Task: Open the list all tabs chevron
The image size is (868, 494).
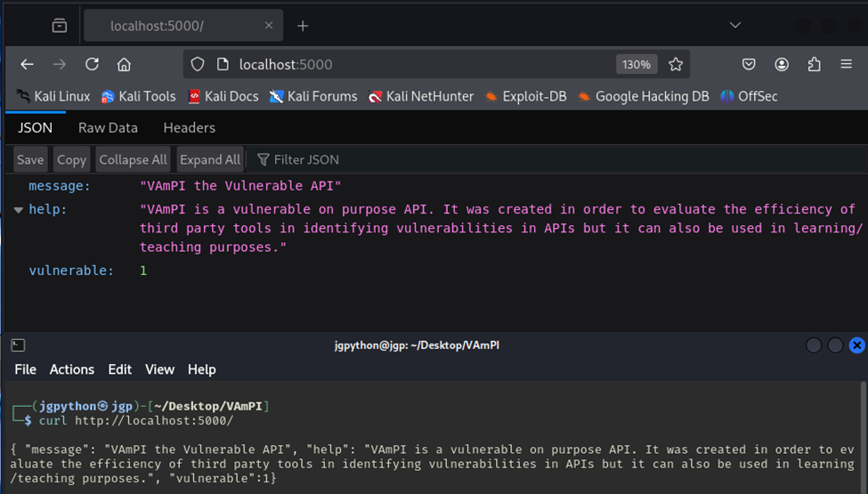Action: pos(735,25)
